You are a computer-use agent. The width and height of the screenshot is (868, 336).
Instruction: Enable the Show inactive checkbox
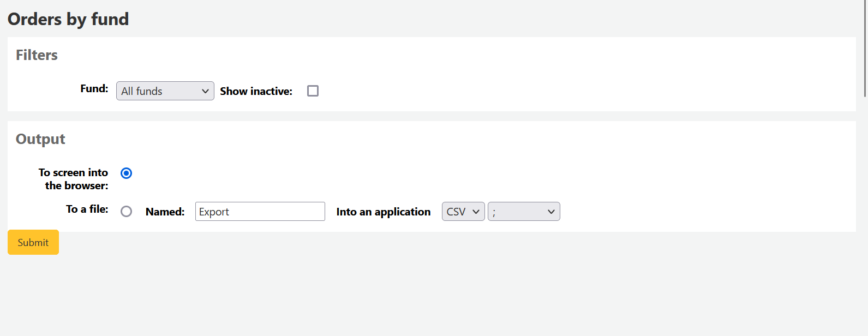pos(313,91)
